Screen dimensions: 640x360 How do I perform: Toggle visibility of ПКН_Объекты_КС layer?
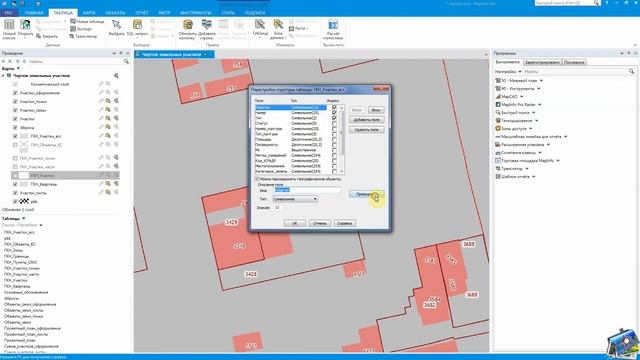pos(15,145)
